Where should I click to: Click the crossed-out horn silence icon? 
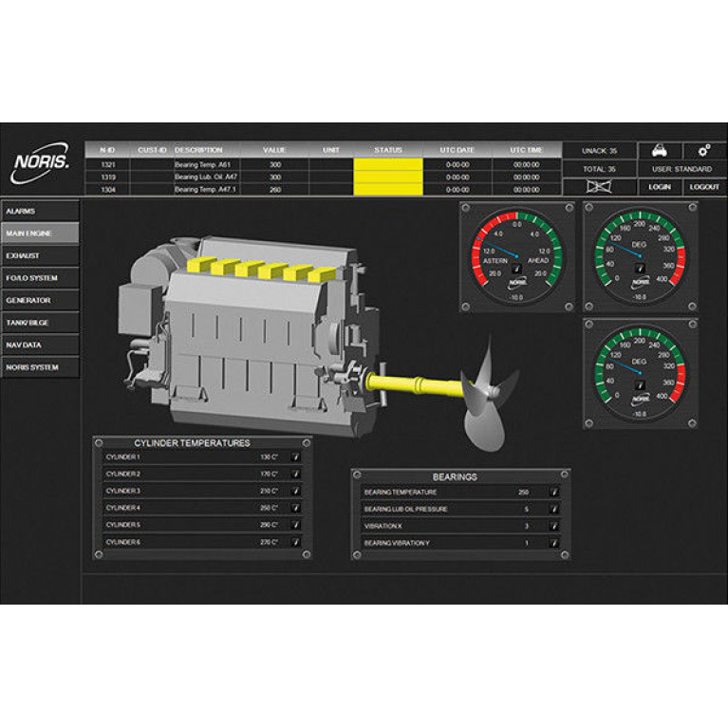pyautogui.click(x=598, y=187)
